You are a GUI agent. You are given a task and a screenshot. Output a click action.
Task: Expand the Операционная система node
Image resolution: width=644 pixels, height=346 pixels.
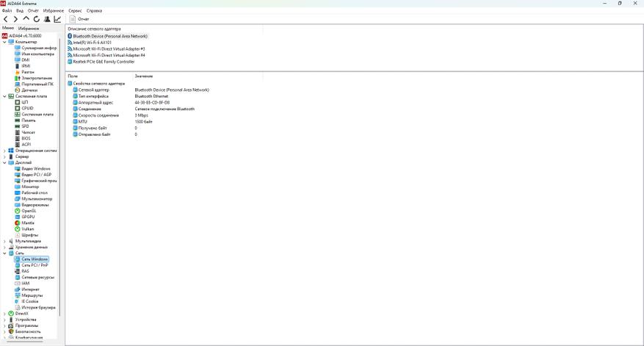pos(4,151)
